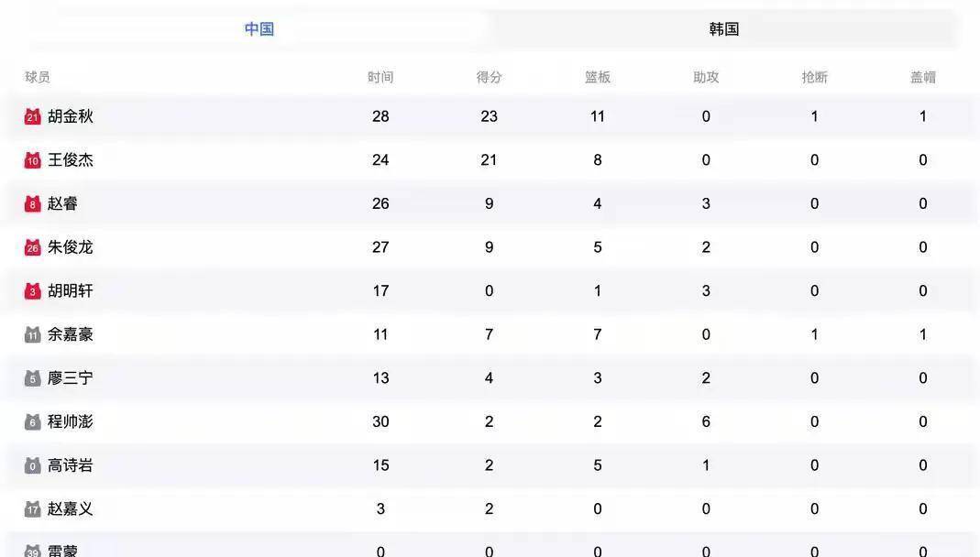Click gray jersey icon beside 余嘉豪
The height and width of the screenshot is (557, 980).
tap(30, 333)
